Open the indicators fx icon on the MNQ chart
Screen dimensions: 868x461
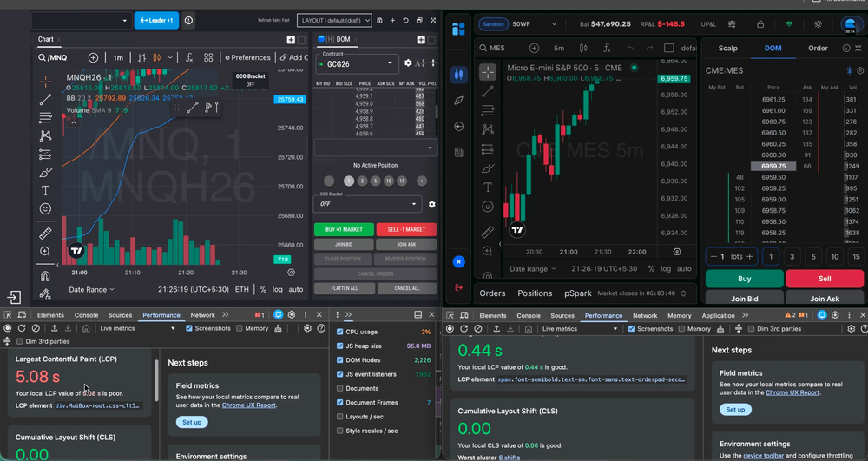pyautogui.click(x=189, y=57)
